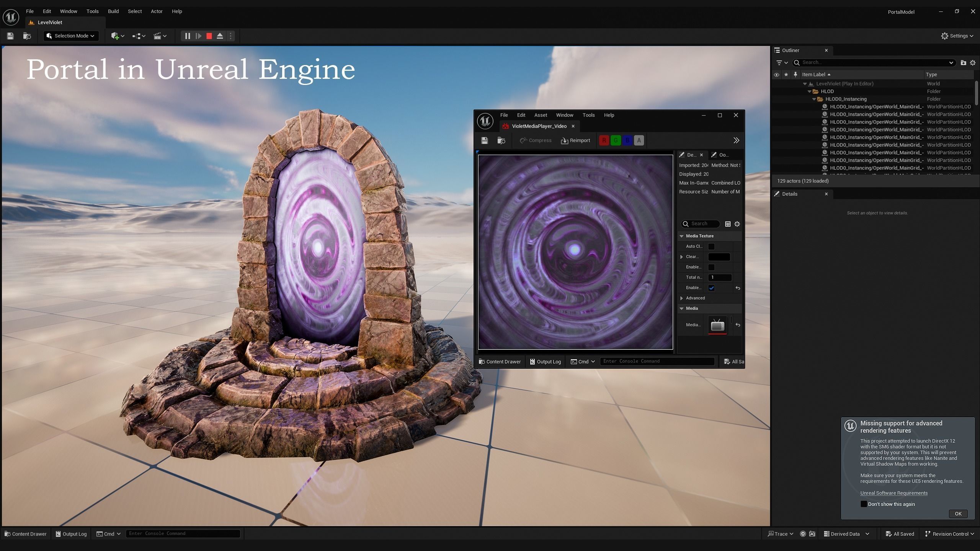980x551 pixels.
Task: Toggle red channel R button
Action: pos(604,140)
